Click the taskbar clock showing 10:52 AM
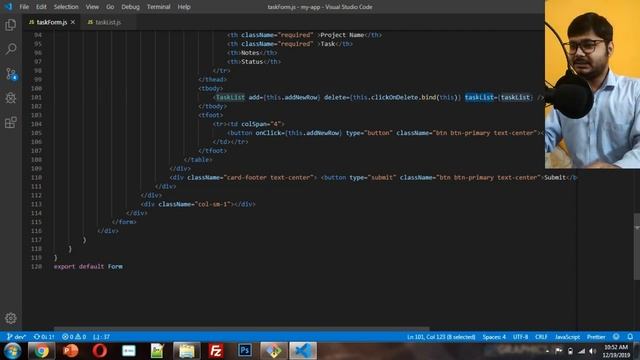The image size is (640, 360). [616, 351]
